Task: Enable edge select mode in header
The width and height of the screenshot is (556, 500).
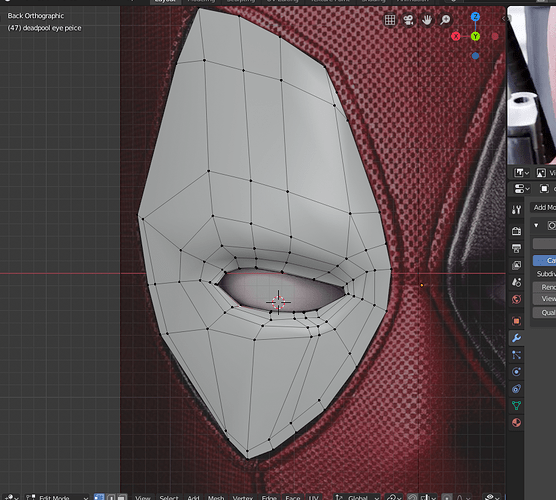Action: click(x=111, y=497)
